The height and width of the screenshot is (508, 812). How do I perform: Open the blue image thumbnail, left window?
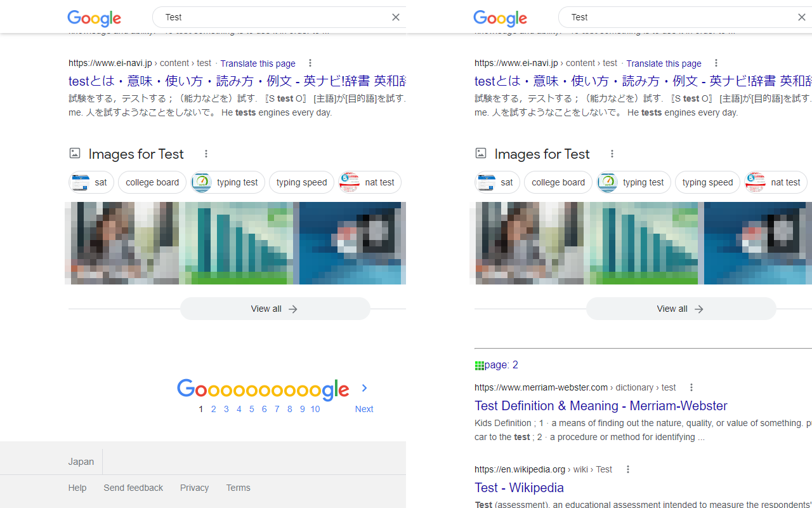(352, 243)
